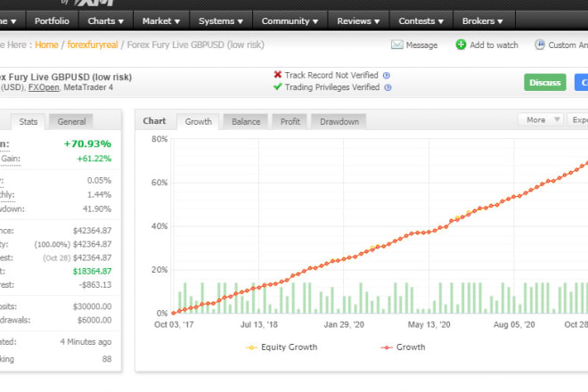The image size is (588, 392).
Task: Click the +70.93% gain value
Action: pos(87,143)
